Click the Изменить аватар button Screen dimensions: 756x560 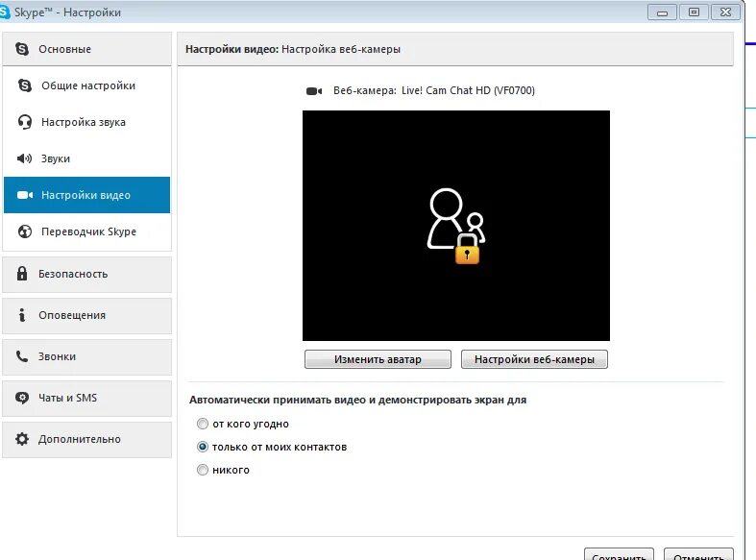click(x=378, y=359)
